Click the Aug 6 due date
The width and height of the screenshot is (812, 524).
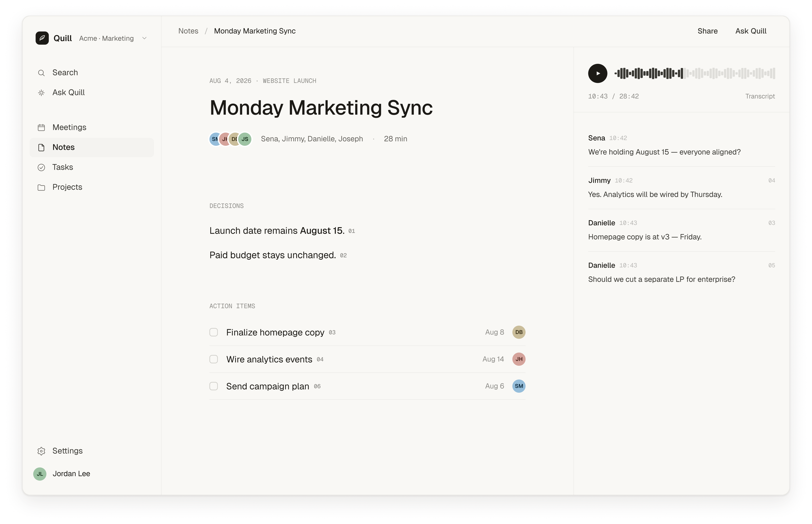pos(494,386)
